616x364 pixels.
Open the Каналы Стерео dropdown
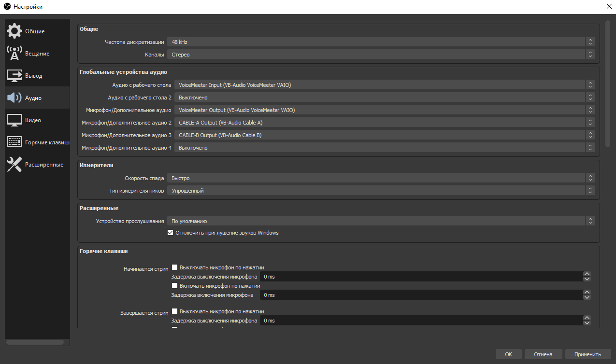(381, 55)
